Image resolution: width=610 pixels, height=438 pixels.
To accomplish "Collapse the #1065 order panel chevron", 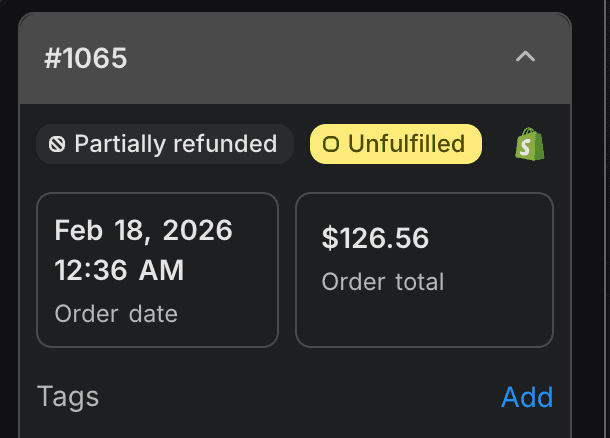I will click(x=525, y=58).
